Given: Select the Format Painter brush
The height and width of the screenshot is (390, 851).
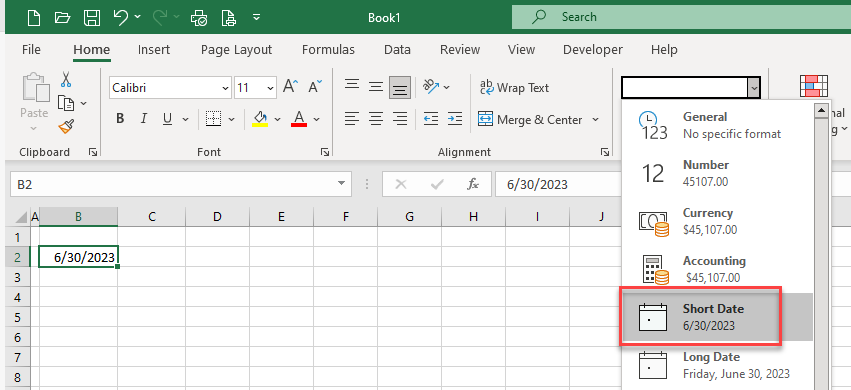Looking at the screenshot, I should pyautogui.click(x=66, y=126).
